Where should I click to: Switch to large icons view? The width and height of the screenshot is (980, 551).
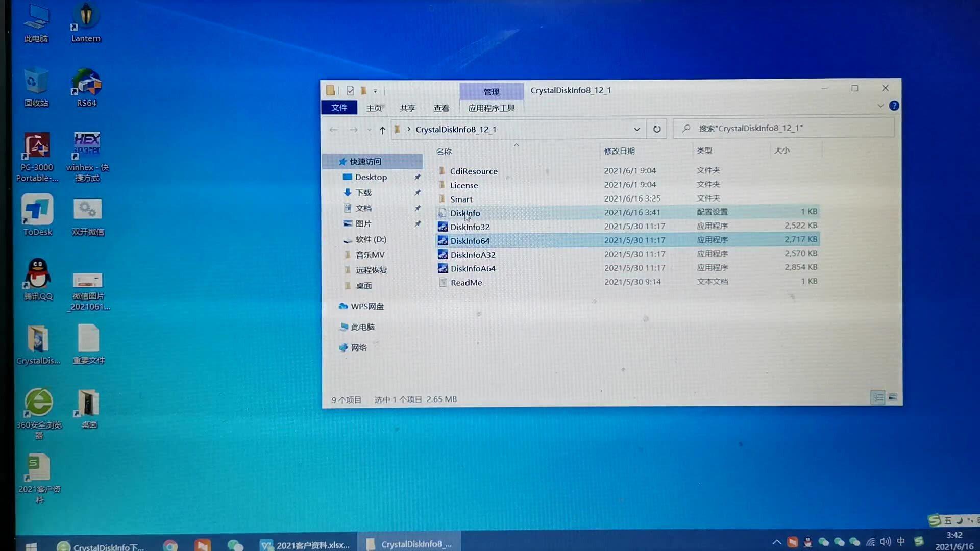(892, 397)
